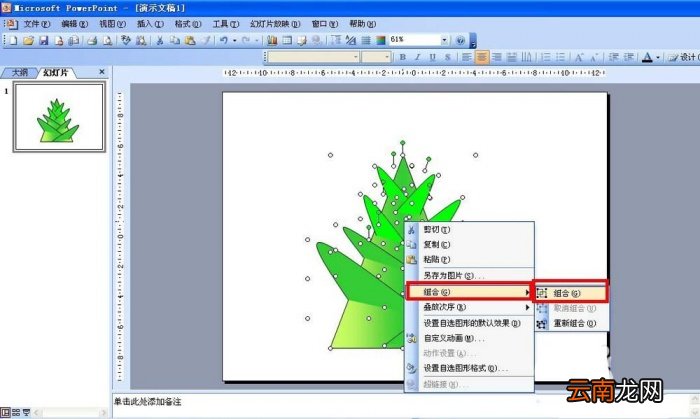Toggle the highlighted Center alignment button
This screenshot has height=419, width=700.
(482, 57)
